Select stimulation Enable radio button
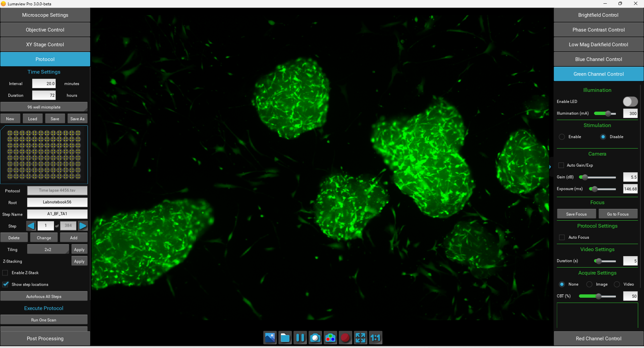This screenshot has width=644, height=348. pyautogui.click(x=562, y=137)
